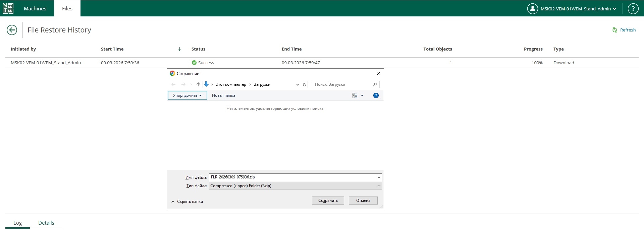
Task: Sort by Status column header
Action: (198, 49)
